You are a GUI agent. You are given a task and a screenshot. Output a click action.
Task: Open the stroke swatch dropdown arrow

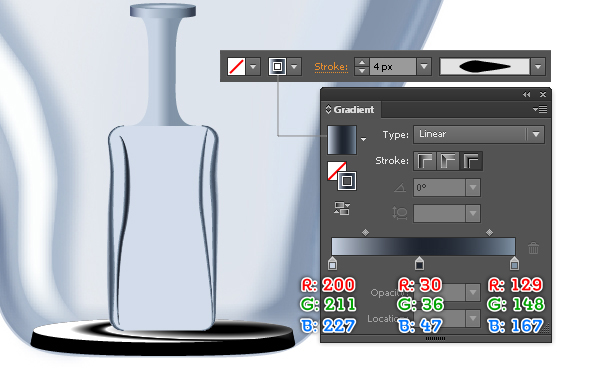294,67
